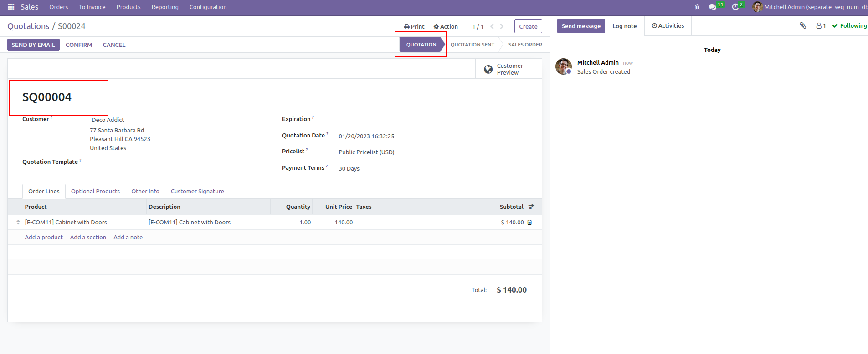Go to next record arrow

click(502, 26)
